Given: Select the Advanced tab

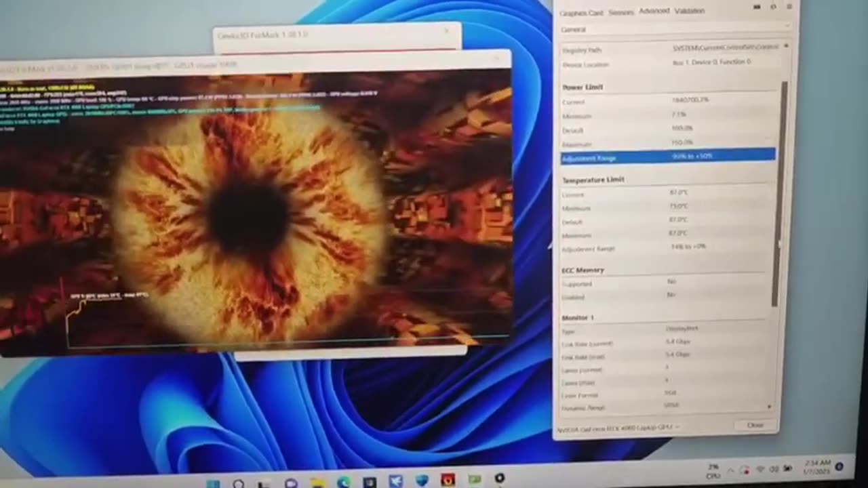Looking at the screenshot, I should (654, 11).
